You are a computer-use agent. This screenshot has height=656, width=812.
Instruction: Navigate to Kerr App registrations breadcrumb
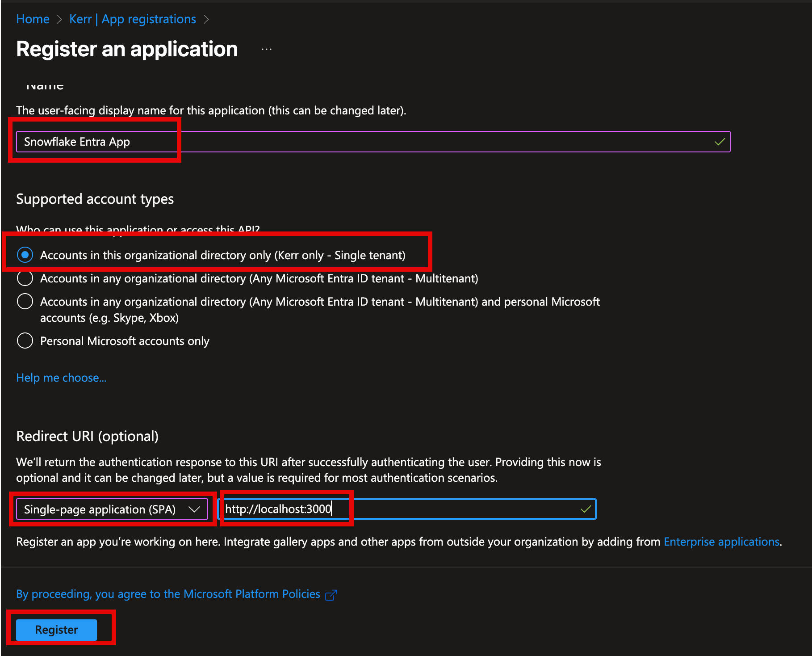point(133,19)
